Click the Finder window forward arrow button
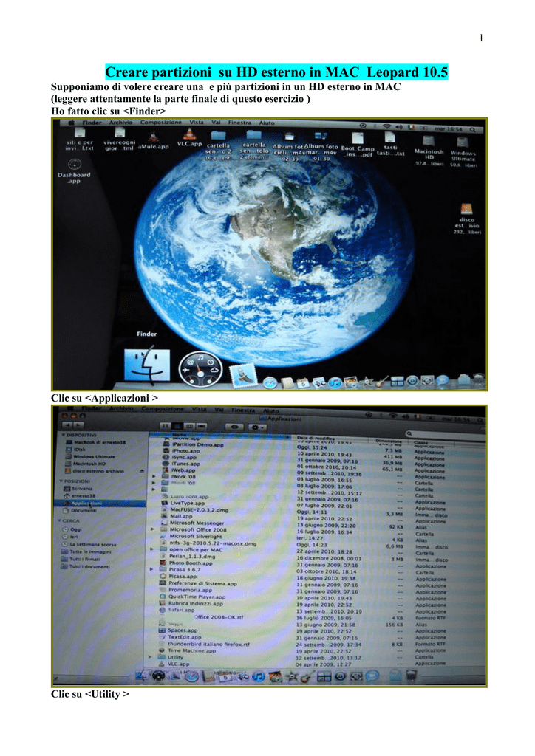 (78, 425)
